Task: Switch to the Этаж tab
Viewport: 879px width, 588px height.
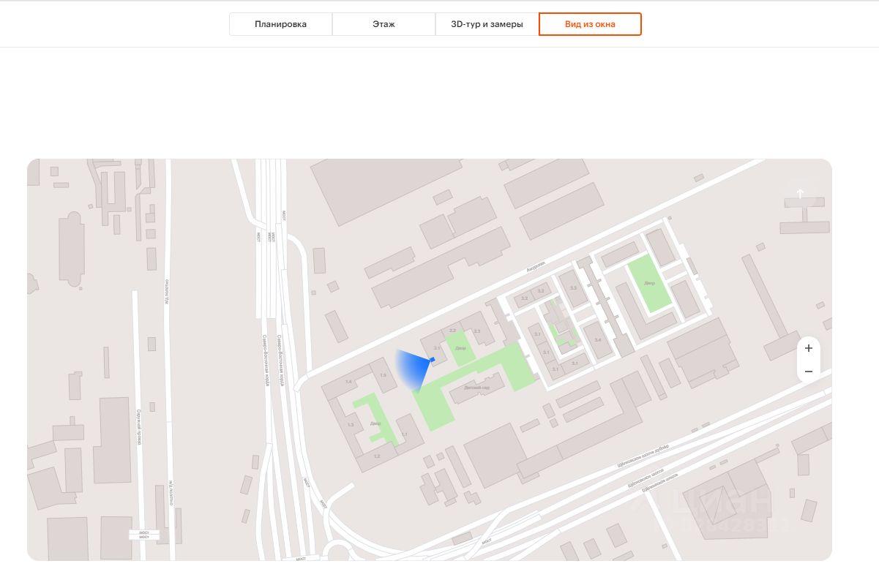Action: (384, 24)
